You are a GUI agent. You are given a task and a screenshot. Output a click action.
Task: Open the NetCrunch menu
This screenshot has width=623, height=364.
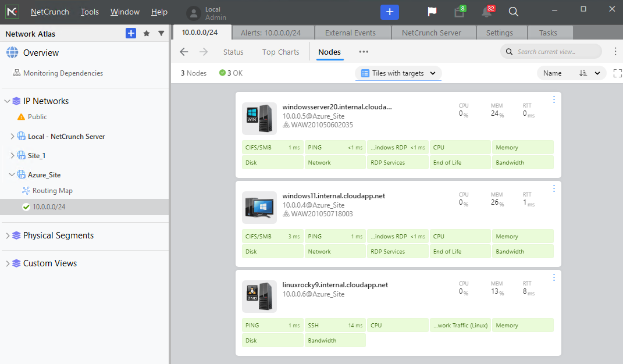(49, 12)
